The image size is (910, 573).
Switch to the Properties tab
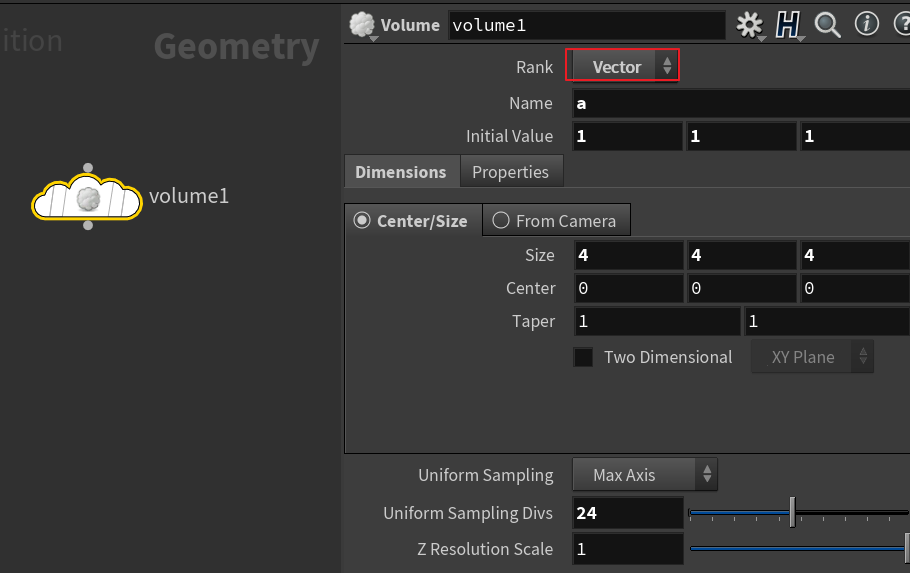(511, 172)
